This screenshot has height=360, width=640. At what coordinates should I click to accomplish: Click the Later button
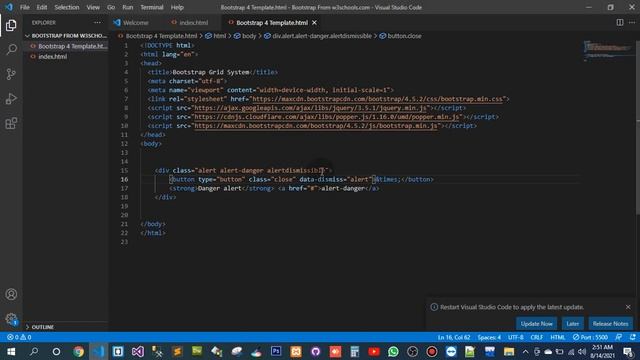point(573,324)
